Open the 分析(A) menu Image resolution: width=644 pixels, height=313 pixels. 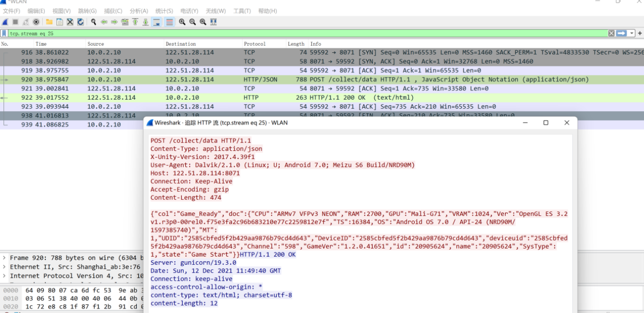[x=139, y=11]
